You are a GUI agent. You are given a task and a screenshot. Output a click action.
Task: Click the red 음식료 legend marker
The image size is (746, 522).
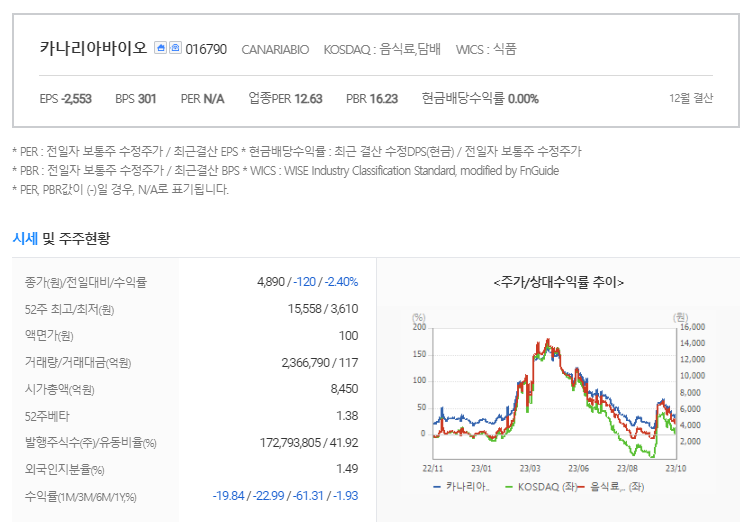pos(581,487)
